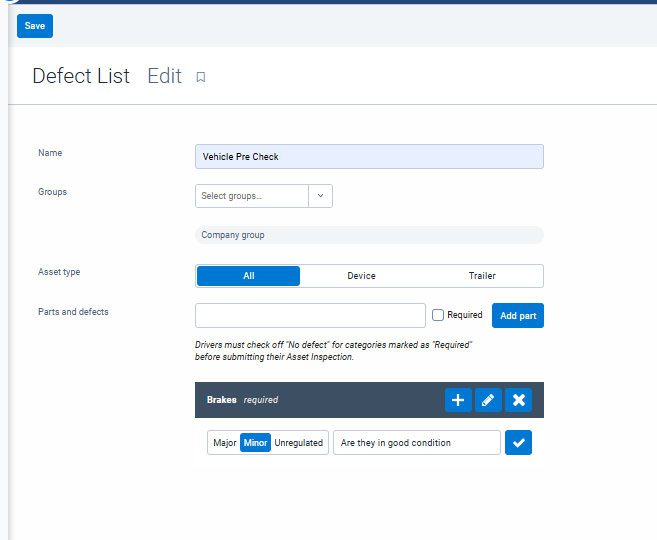Click the new part name input
Image resolution: width=657 pixels, height=540 pixels.
pyautogui.click(x=310, y=315)
